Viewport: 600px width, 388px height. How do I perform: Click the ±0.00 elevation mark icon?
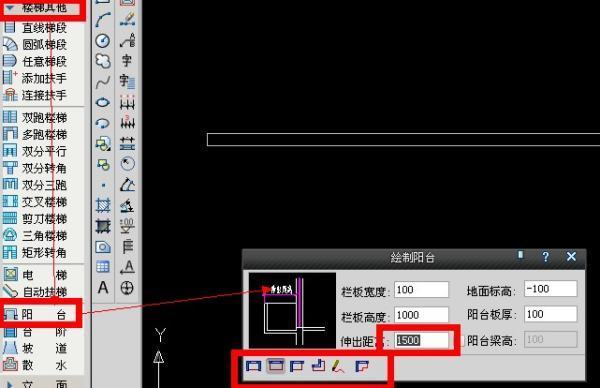[127, 225]
